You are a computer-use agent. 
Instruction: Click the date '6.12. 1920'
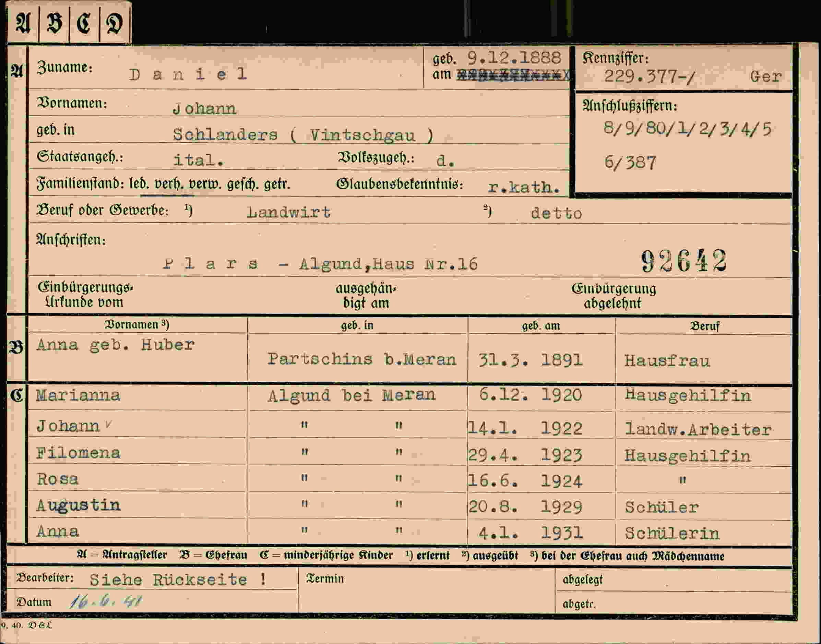click(x=530, y=395)
